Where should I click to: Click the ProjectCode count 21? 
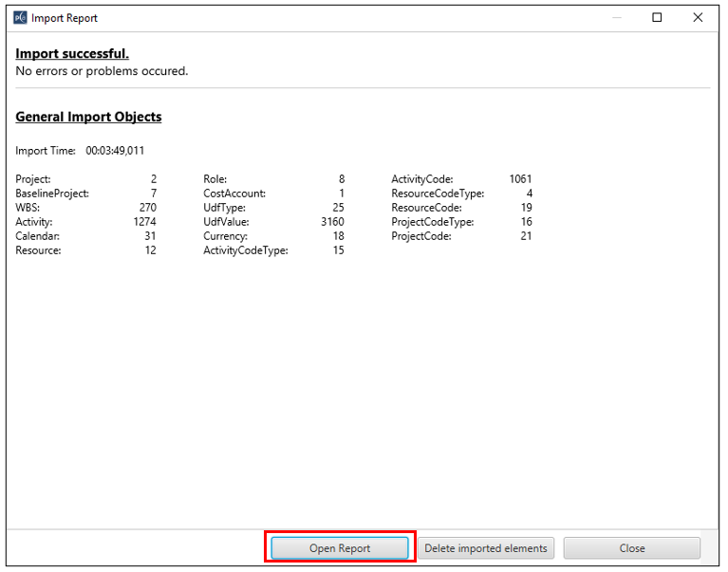(x=525, y=236)
